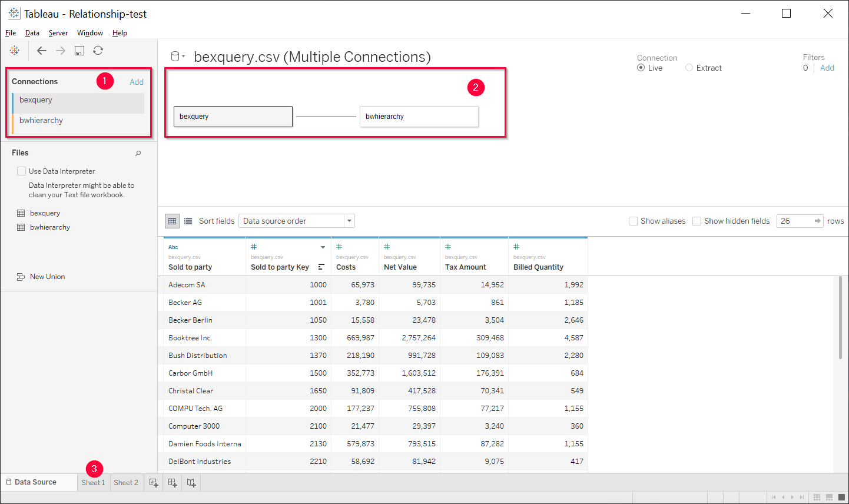This screenshot has height=504, width=849.
Task: Click the Net Value data type icon
Action: click(387, 247)
